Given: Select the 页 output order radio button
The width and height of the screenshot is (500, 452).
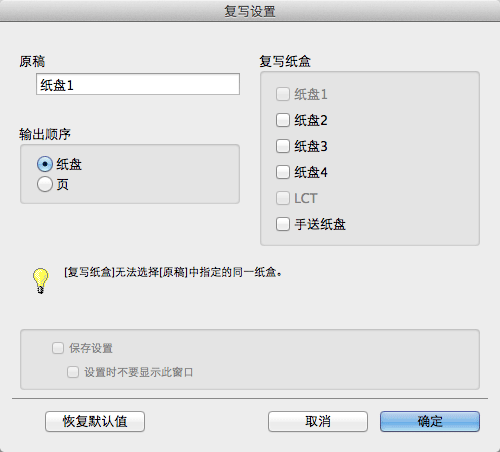Looking at the screenshot, I should tap(45, 184).
